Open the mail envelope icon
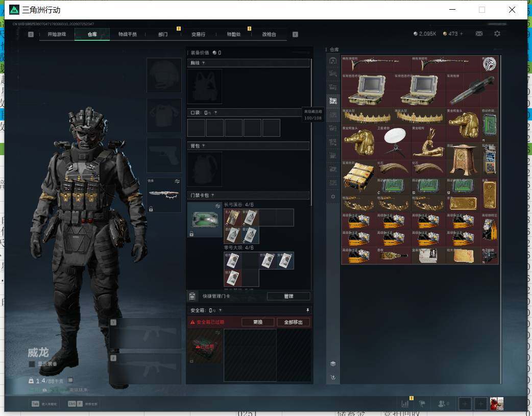This screenshot has height=416, width=532. pos(479,34)
